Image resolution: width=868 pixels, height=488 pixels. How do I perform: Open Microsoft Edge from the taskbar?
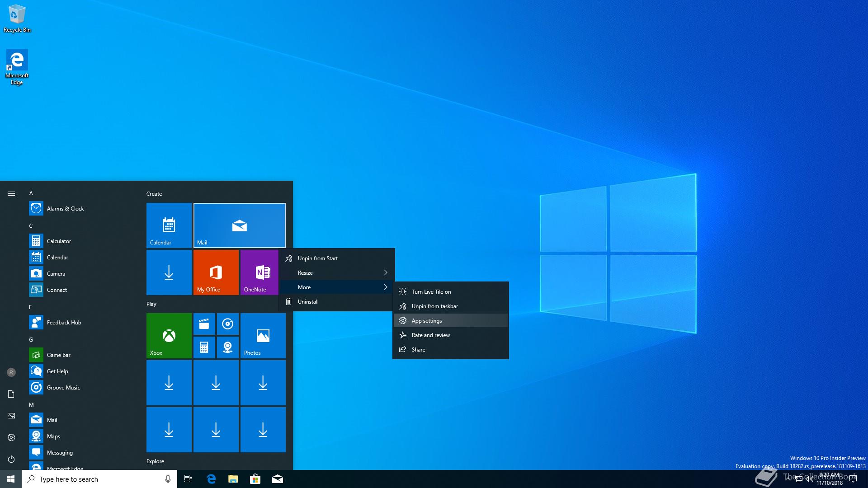[211, 479]
